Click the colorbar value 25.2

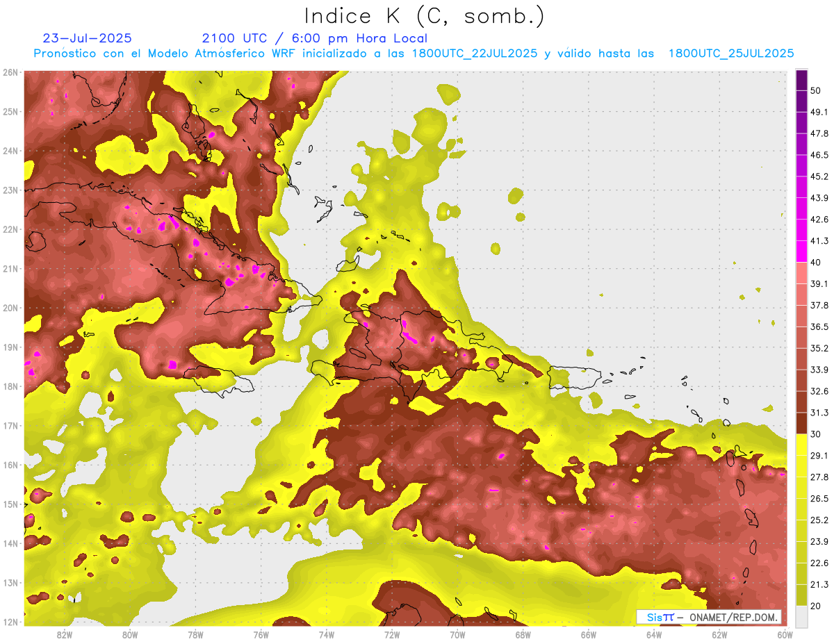819,520
